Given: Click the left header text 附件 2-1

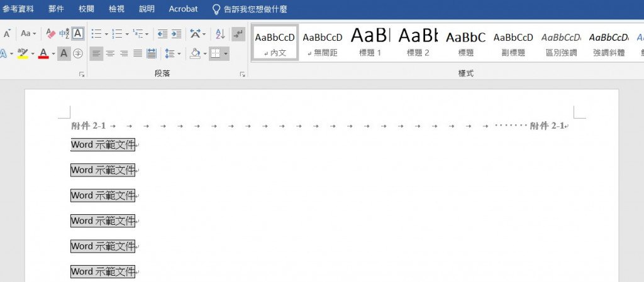Looking at the screenshot, I should (x=88, y=126).
